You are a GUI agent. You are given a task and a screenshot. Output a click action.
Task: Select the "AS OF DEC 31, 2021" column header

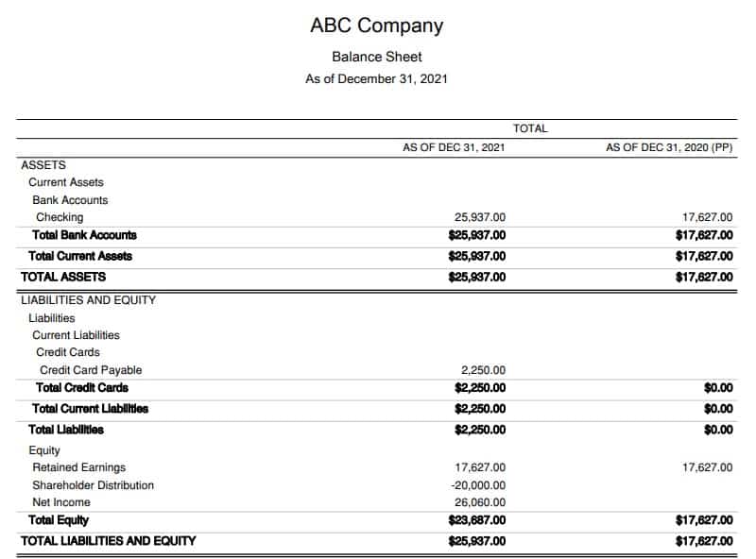tap(454, 148)
